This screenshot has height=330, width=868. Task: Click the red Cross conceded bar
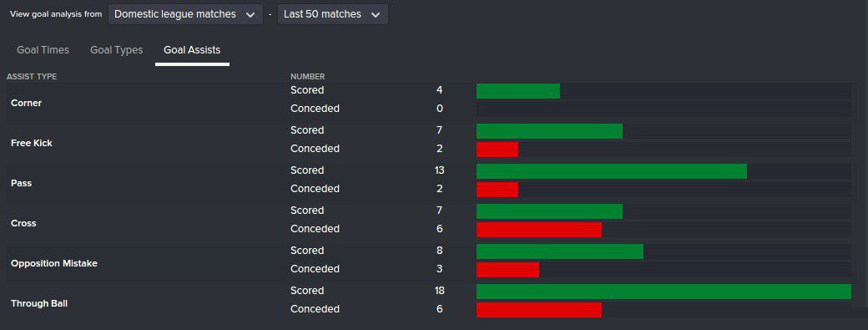(539, 230)
